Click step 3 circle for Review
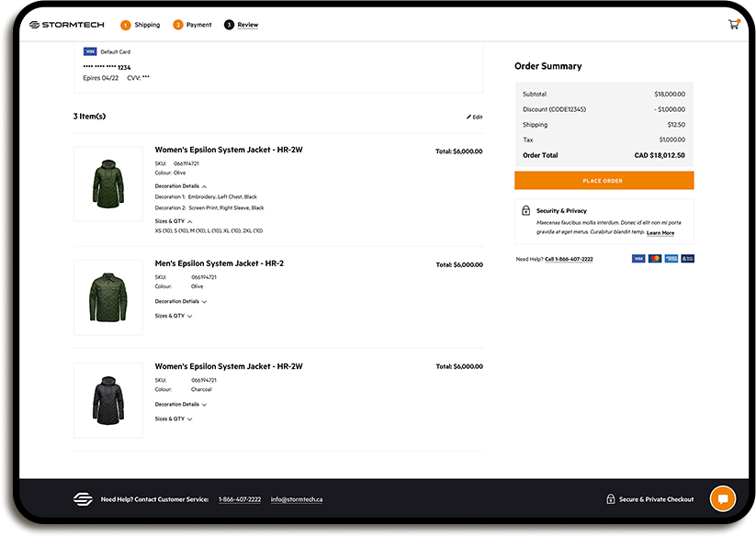Viewport: 756px width, 536px height. (229, 25)
